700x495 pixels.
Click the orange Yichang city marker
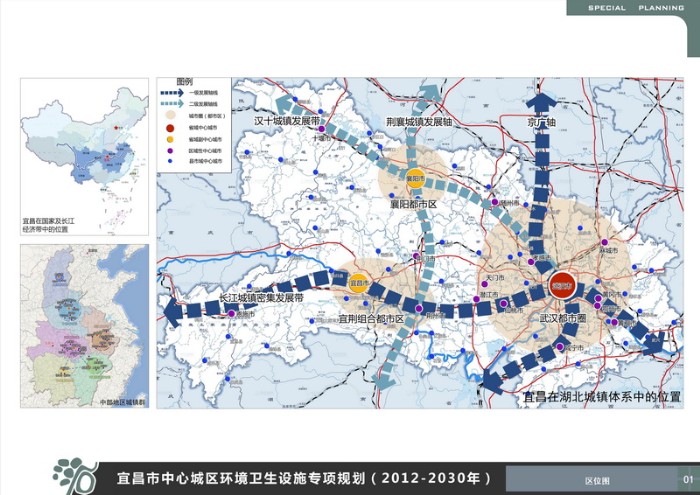(x=357, y=284)
